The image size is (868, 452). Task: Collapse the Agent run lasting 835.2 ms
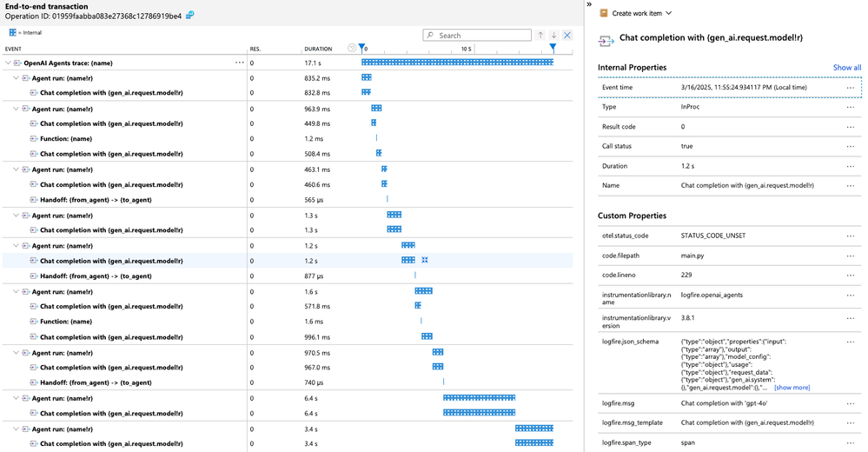[x=16, y=78]
